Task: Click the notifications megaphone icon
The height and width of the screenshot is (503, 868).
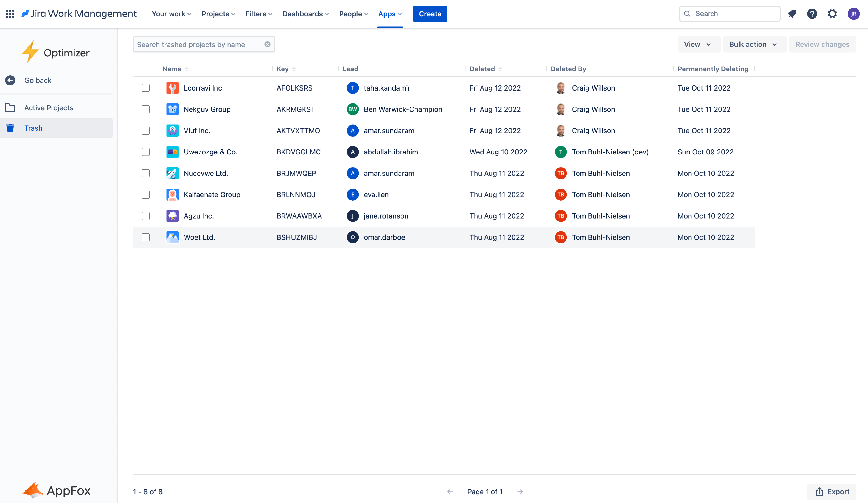Action: (x=792, y=14)
